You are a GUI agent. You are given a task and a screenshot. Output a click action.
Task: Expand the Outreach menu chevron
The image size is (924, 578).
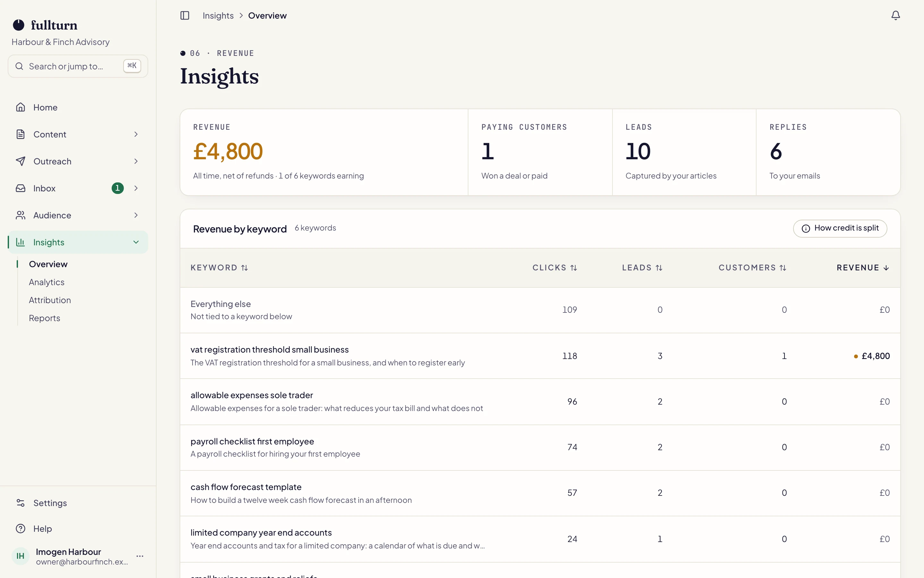[x=136, y=161]
